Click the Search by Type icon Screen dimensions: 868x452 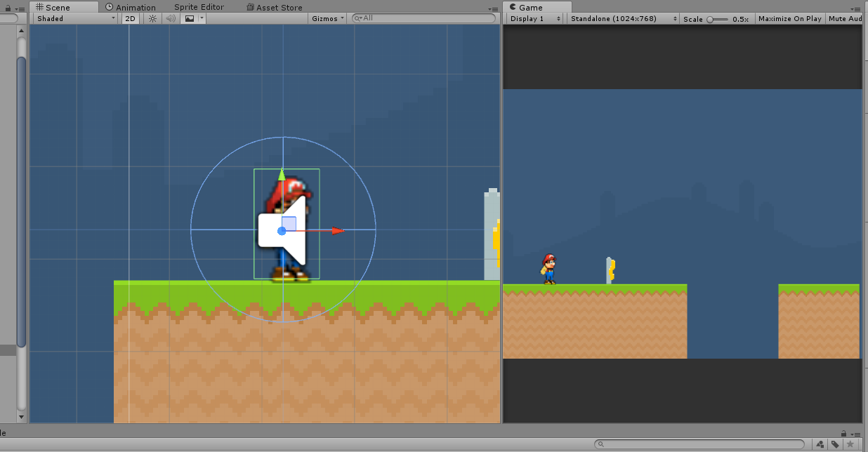click(820, 444)
